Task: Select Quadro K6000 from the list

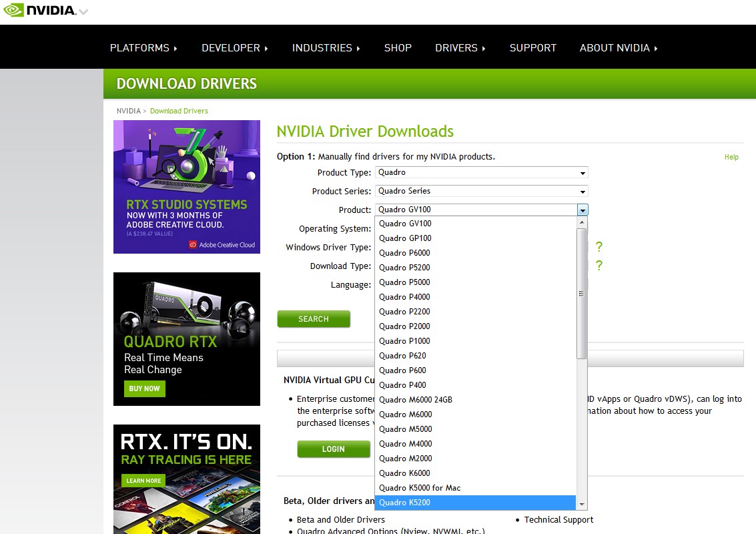Action: click(475, 473)
